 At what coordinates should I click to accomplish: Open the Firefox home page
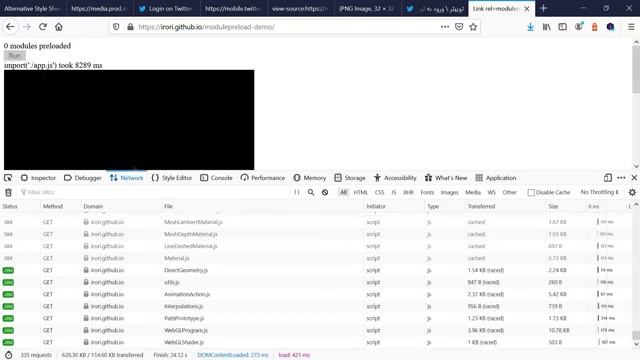[x=59, y=27]
